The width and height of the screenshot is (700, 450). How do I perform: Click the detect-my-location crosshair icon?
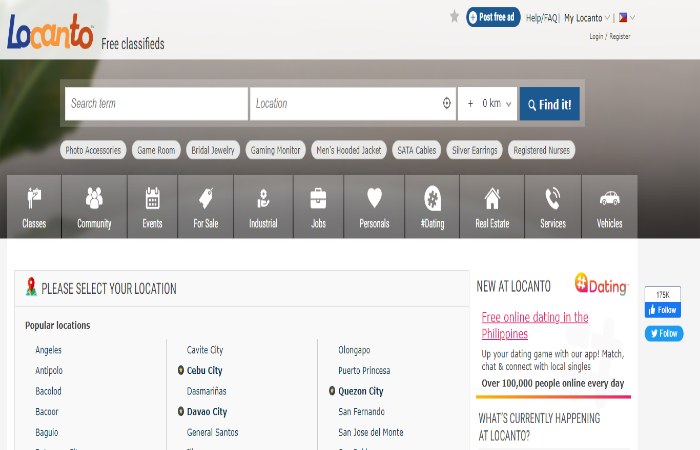click(447, 103)
